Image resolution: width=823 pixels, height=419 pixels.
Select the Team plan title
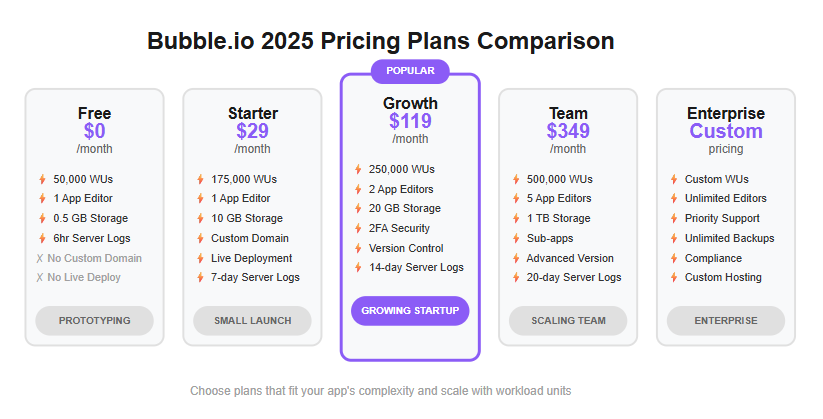pyautogui.click(x=568, y=113)
